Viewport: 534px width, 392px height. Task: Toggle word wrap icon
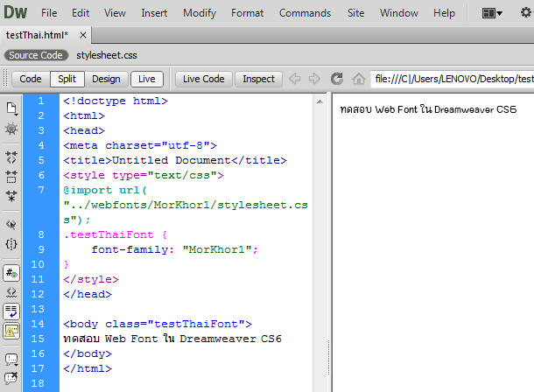(11, 311)
